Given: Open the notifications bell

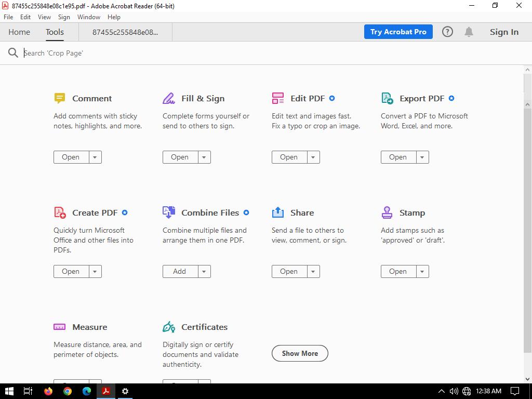Looking at the screenshot, I should click(469, 32).
